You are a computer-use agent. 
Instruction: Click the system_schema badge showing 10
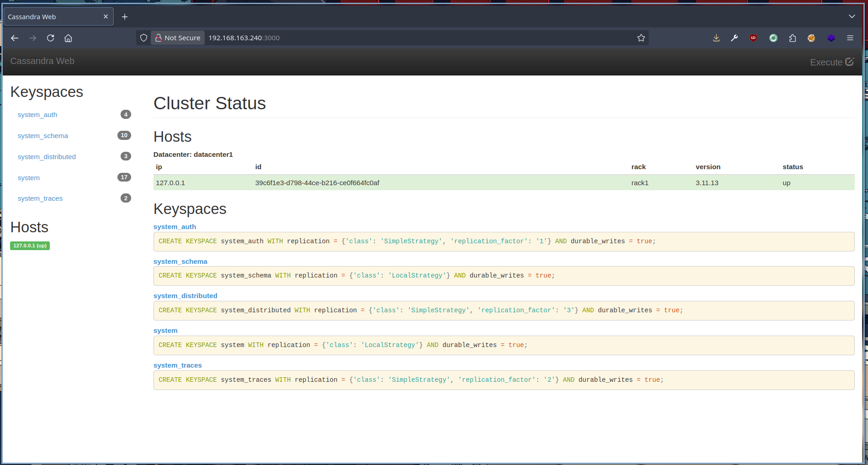[124, 135]
